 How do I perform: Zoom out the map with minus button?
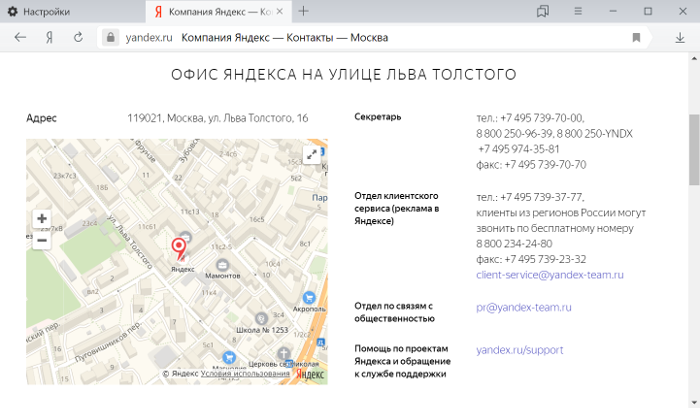click(42, 241)
